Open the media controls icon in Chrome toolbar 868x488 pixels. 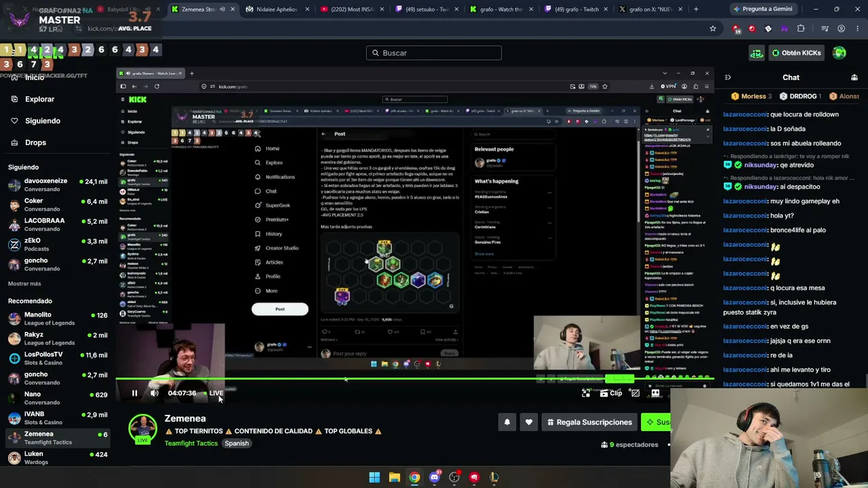[x=825, y=28]
